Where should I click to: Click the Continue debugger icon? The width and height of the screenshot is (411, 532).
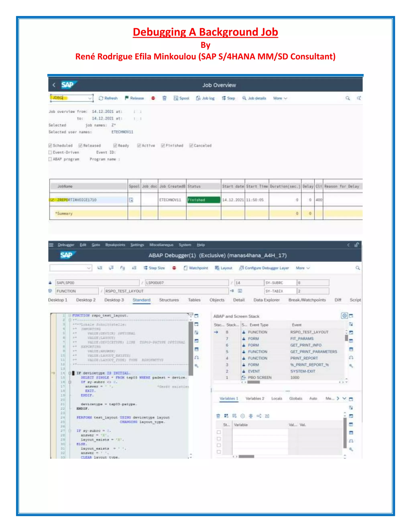134,268
